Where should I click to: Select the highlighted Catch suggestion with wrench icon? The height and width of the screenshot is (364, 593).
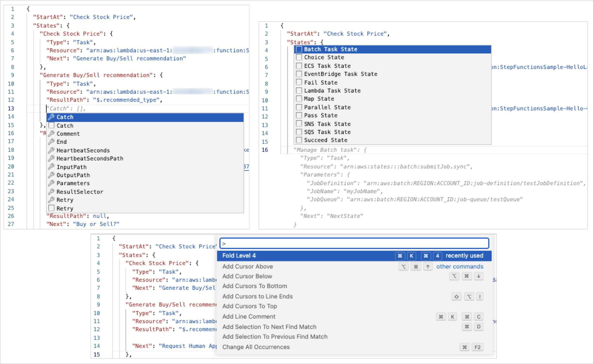point(145,117)
